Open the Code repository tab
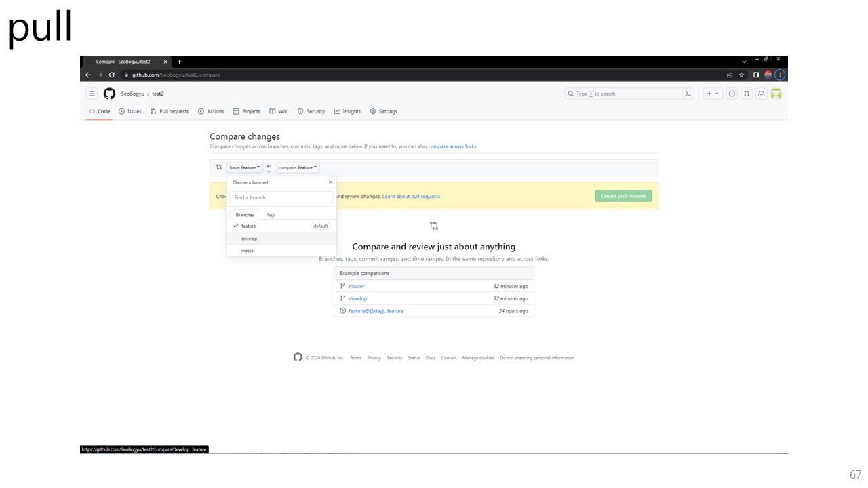 click(99, 111)
